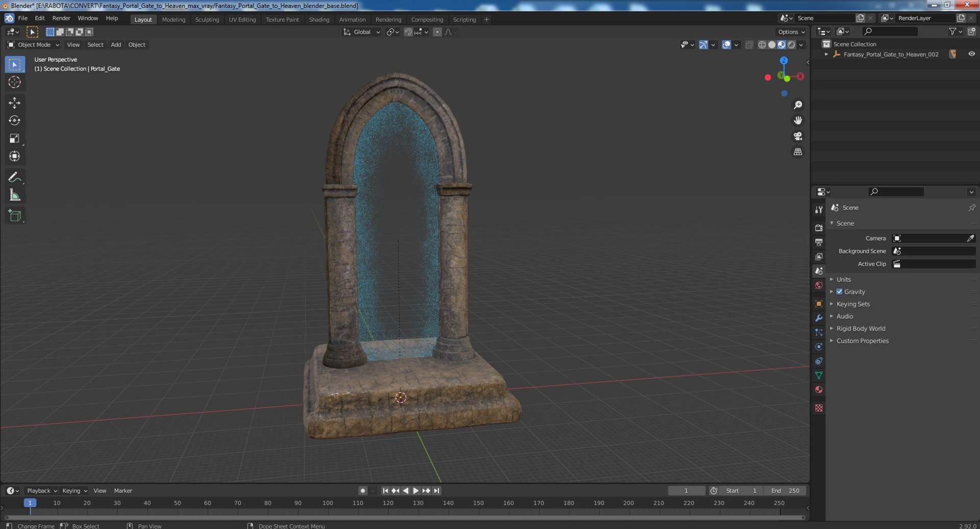Open the Output properties tab

819,242
